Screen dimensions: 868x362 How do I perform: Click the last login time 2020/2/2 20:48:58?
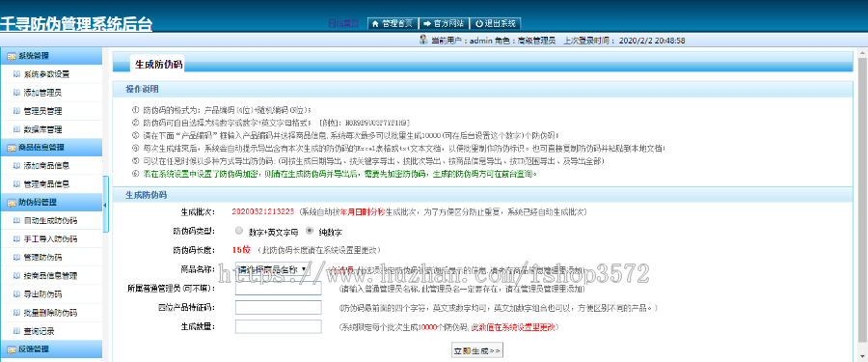tap(652, 41)
